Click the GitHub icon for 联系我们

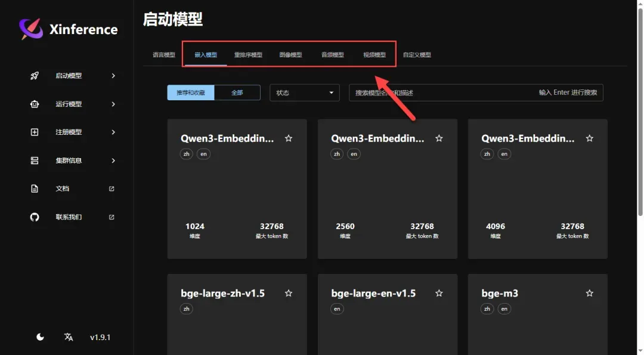pyautogui.click(x=35, y=217)
